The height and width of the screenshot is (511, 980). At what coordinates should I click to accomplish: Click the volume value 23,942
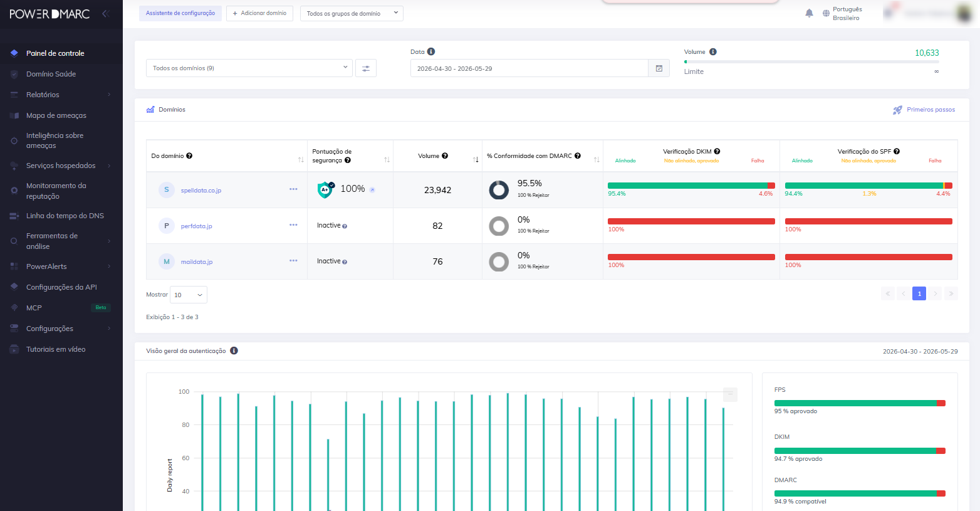[x=437, y=190]
